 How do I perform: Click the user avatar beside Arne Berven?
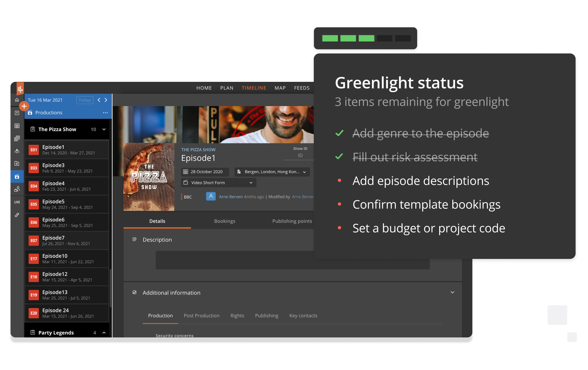tap(211, 196)
